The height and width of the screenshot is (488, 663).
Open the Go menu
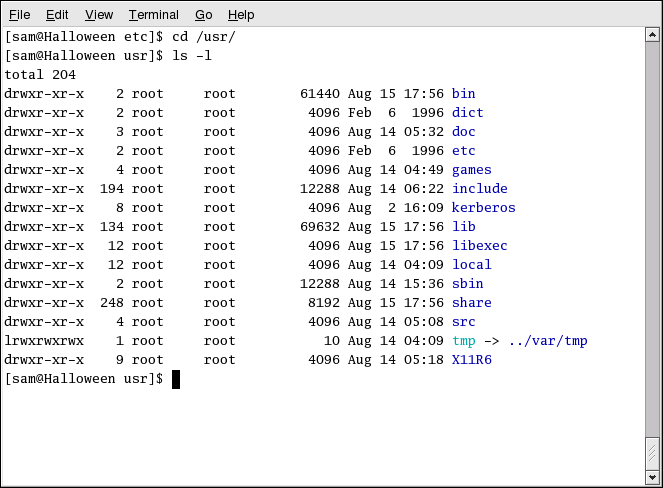pyautogui.click(x=203, y=15)
